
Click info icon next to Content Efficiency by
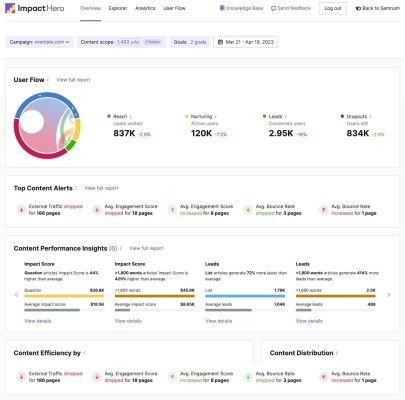pyautogui.click(x=84, y=353)
